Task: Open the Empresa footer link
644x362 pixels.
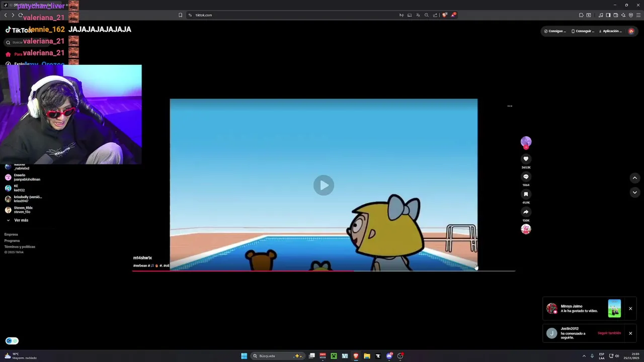Action: coord(11,234)
